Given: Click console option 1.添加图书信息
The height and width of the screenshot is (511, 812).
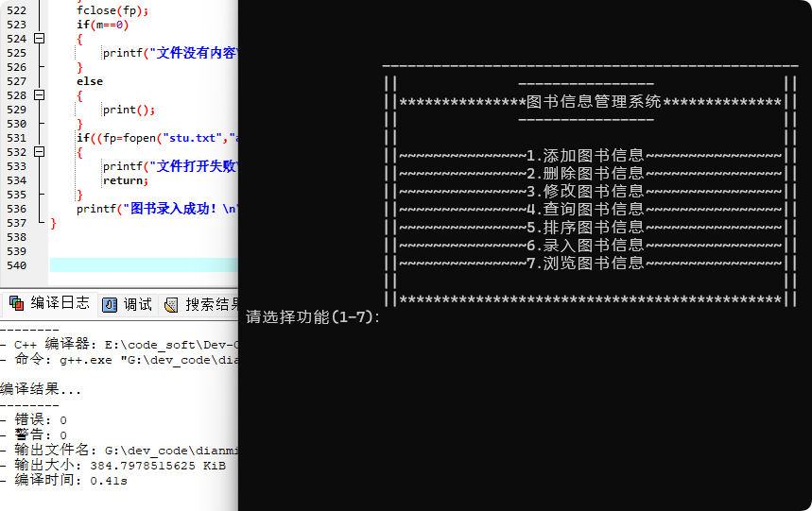Looking at the screenshot, I should click(x=585, y=155).
